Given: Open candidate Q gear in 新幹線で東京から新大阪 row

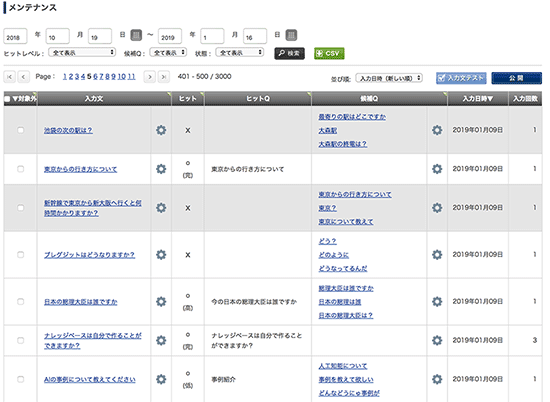Looking at the screenshot, I should click(x=437, y=208).
